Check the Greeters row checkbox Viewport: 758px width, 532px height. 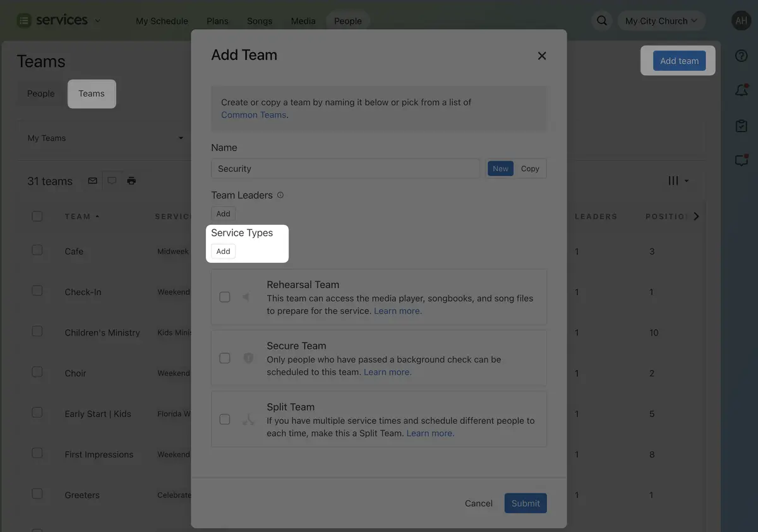coord(37,494)
